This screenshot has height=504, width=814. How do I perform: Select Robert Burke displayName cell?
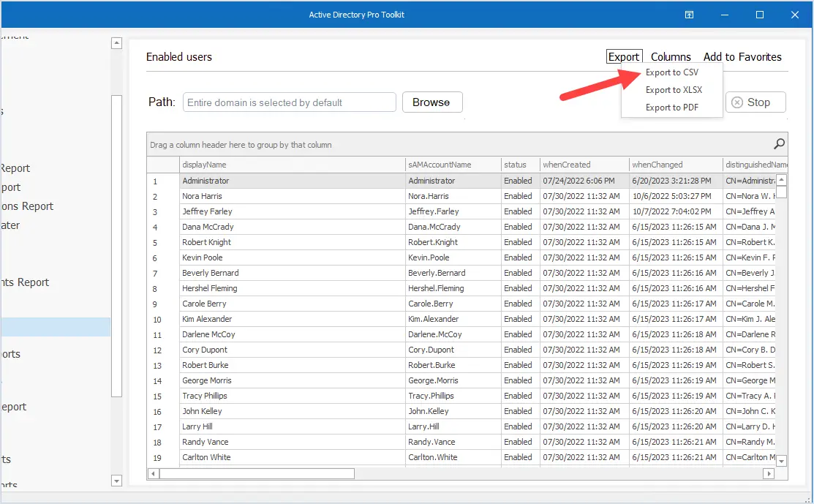[x=293, y=365]
